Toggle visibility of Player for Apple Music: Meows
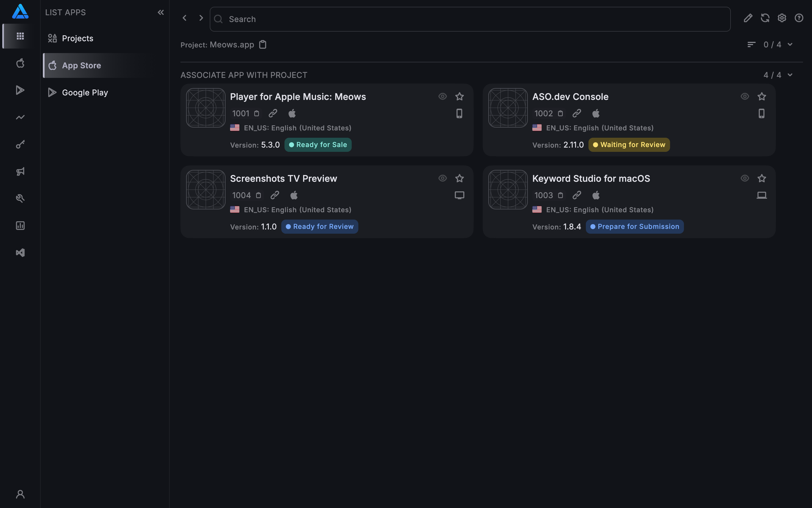 (x=443, y=97)
